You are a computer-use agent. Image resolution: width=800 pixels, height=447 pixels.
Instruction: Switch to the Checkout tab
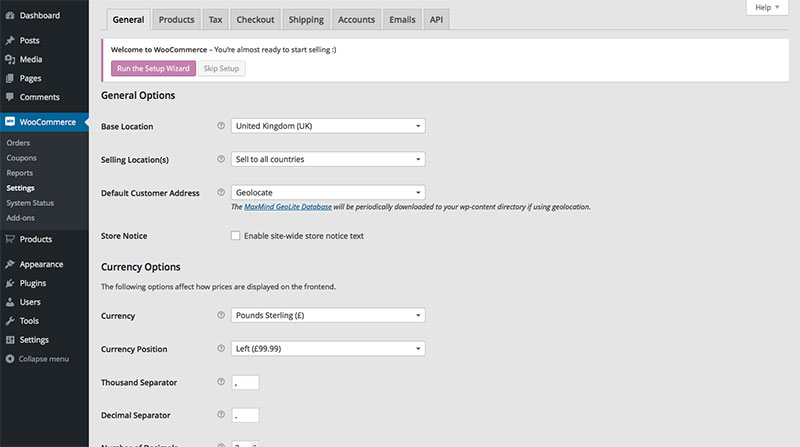click(x=255, y=19)
